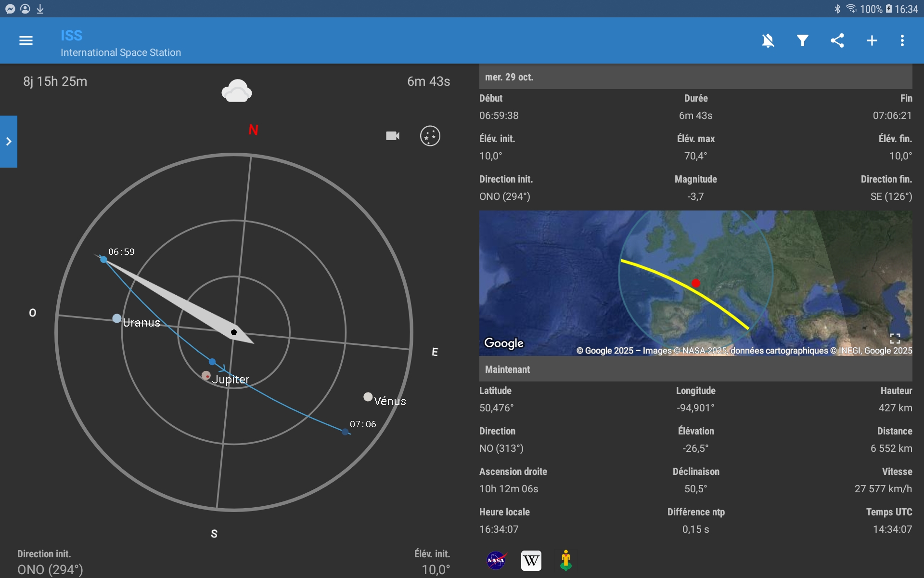924x578 pixels.
Task: Open the Wikipedia article icon
Action: [x=531, y=560]
